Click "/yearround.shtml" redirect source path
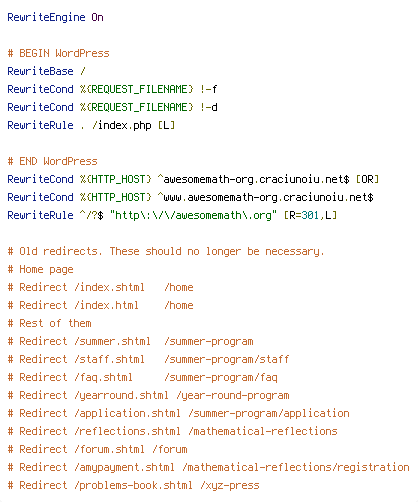 pyautogui.click(x=121, y=395)
